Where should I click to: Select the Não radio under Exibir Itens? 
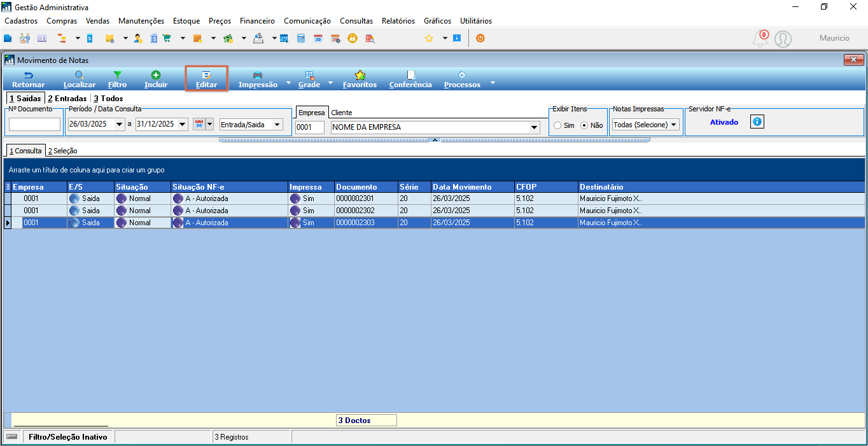[584, 125]
